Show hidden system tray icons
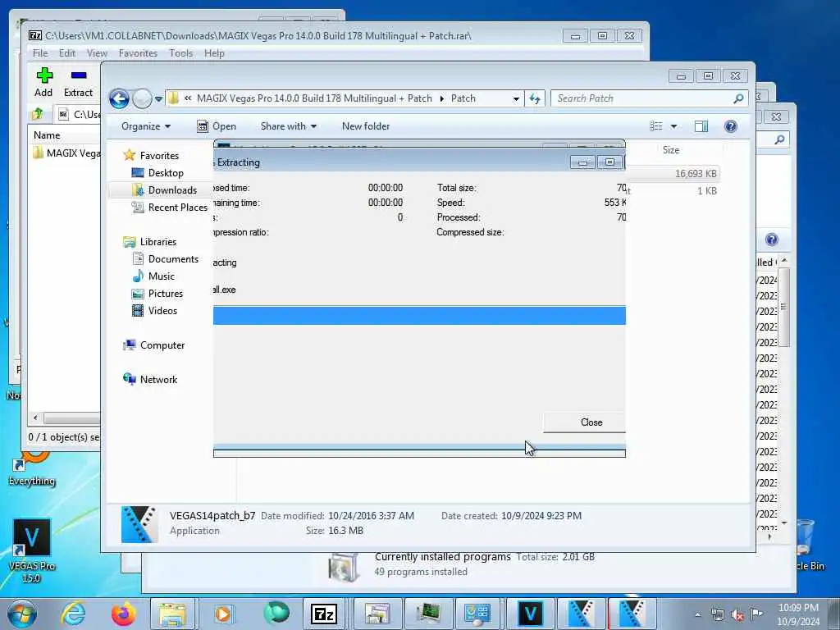This screenshot has width=840, height=630. [x=697, y=615]
